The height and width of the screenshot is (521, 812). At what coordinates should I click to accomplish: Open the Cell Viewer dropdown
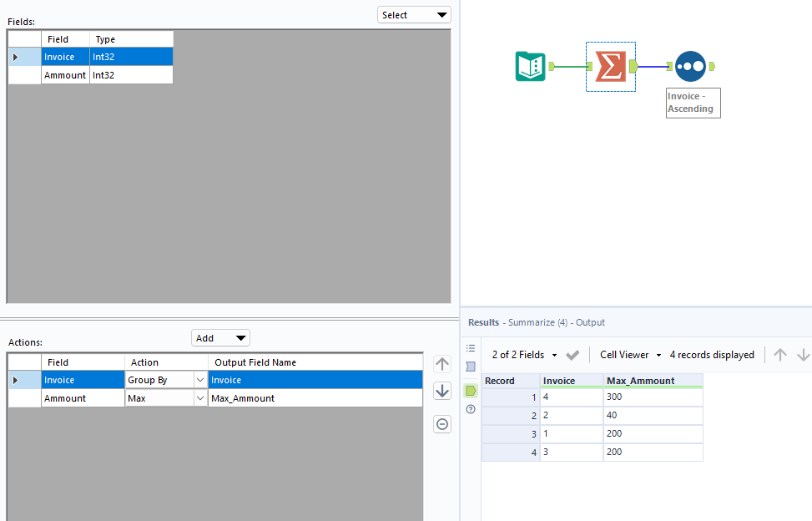pos(629,354)
